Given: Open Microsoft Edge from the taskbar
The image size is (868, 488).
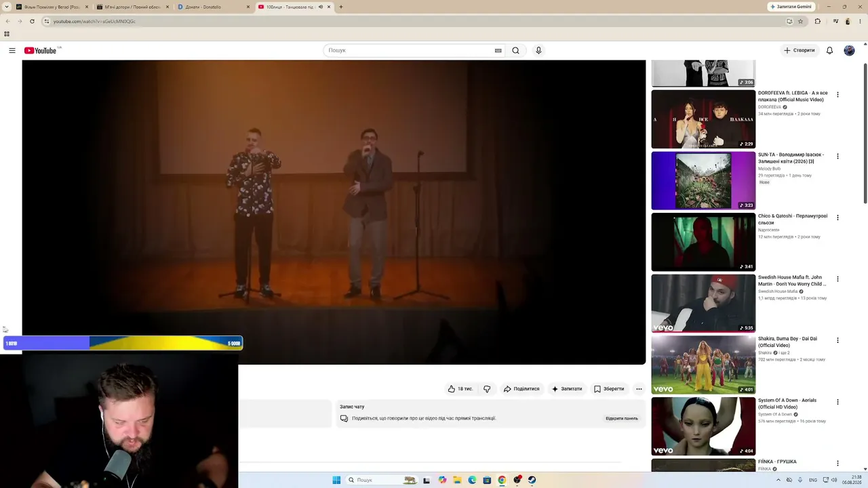Looking at the screenshot, I should (472, 480).
